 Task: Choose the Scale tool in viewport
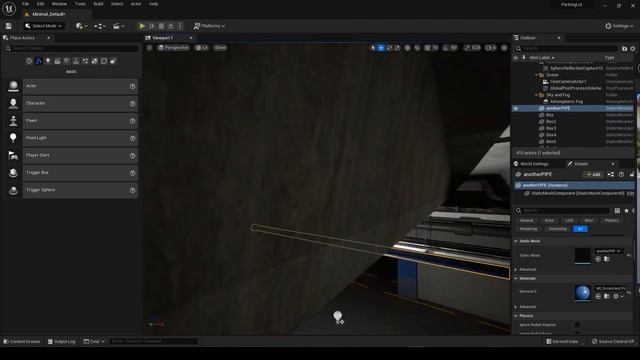tap(397, 48)
